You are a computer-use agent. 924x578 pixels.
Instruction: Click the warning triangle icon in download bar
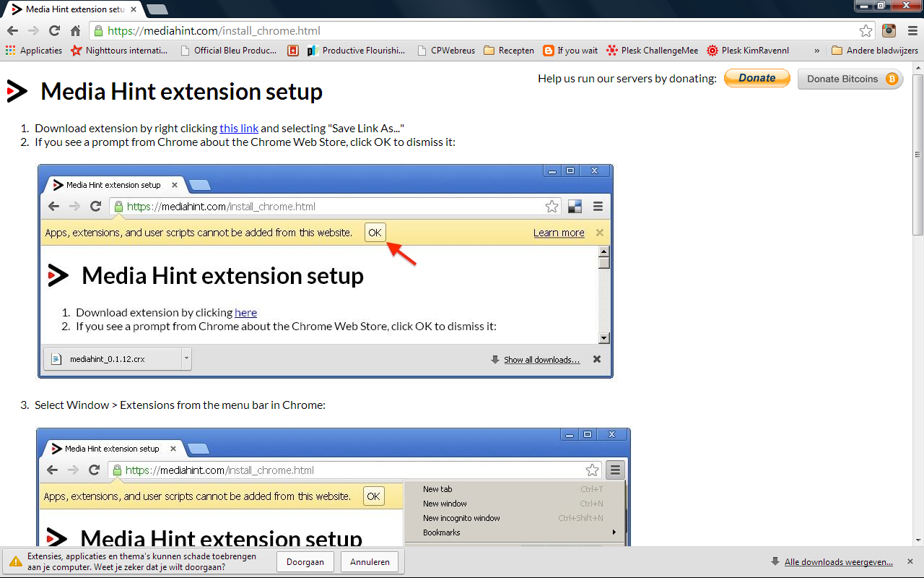click(x=15, y=561)
